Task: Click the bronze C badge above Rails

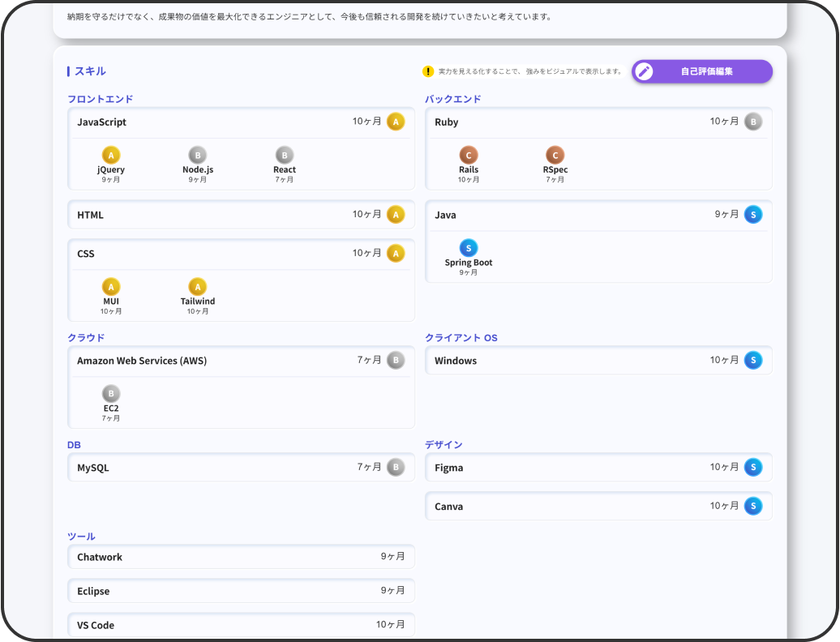Action: pos(468,155)
